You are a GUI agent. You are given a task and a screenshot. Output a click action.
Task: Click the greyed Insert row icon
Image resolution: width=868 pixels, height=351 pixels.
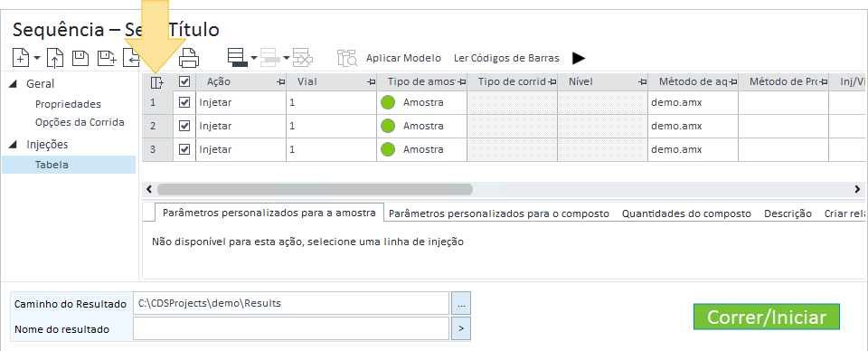pos(270,58)
